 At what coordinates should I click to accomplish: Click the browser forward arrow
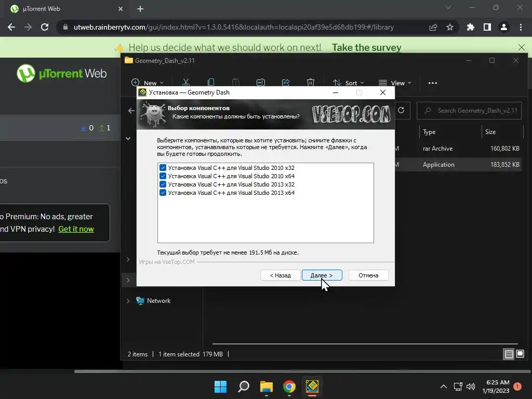click(x=28, y=27)
